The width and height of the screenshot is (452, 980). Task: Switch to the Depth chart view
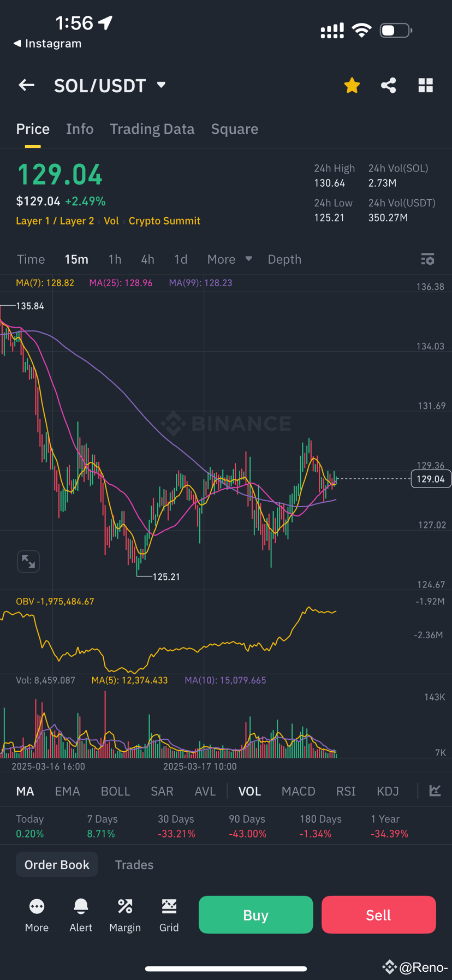coord(284,259)
